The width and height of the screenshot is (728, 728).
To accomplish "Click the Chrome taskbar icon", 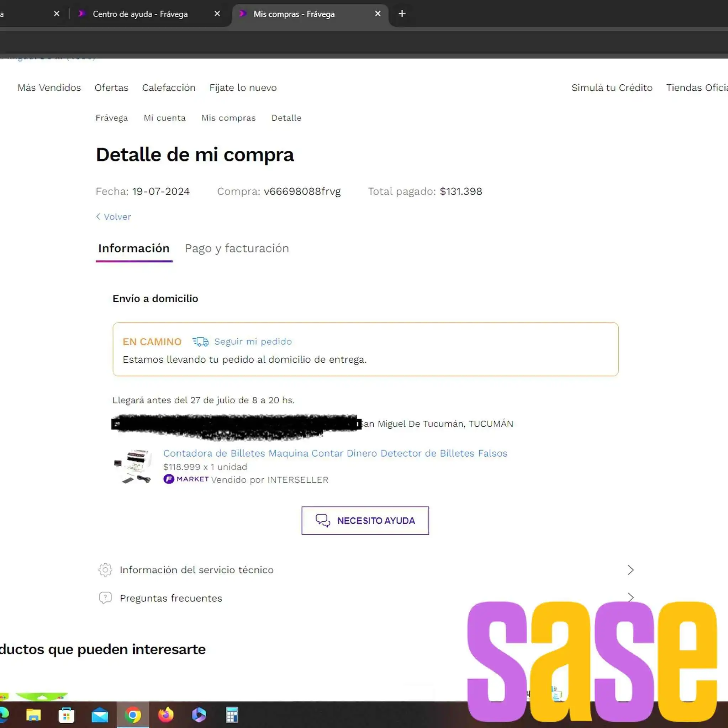I will [x=133, y=715].
